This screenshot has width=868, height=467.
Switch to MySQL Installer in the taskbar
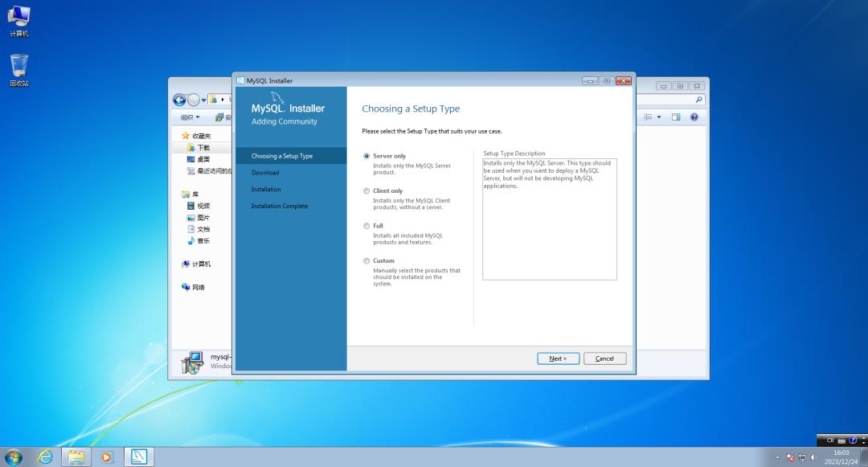pyautogui.click(x=138, y=457)
